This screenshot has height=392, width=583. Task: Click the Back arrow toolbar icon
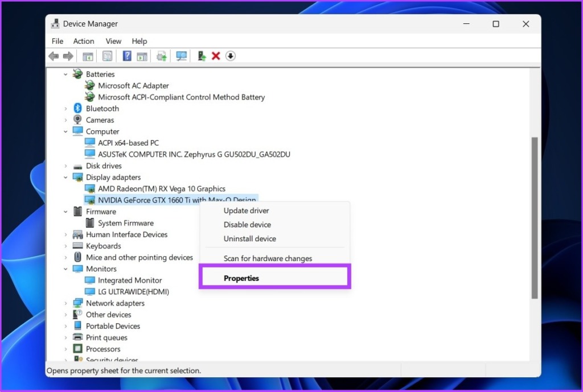tap(54, 56)
